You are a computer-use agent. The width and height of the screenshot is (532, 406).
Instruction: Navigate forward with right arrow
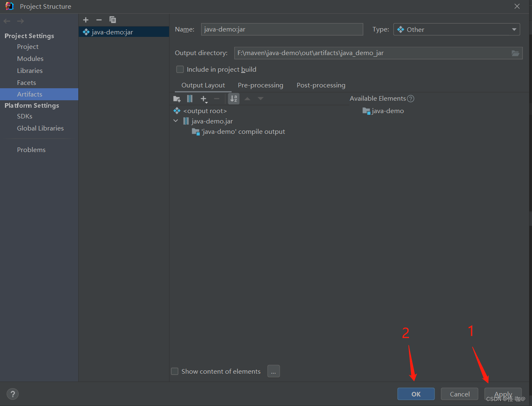[20, 21]
